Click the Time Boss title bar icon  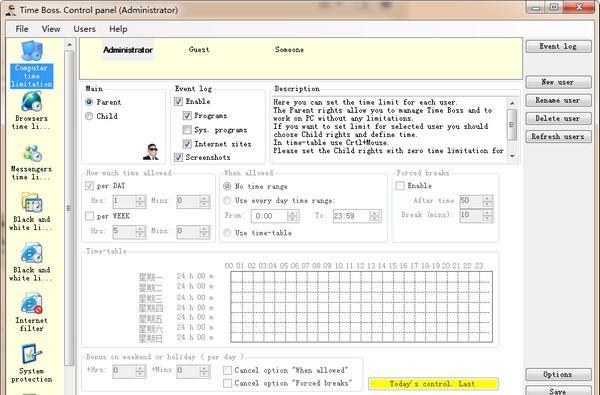[10, 10]
